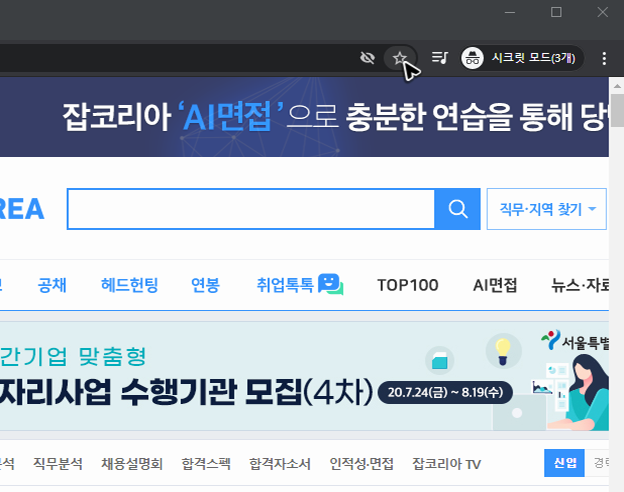Click the page scrollbar up arrow
This screenshot has width=624, height=492.
click(x=617, y=86)
